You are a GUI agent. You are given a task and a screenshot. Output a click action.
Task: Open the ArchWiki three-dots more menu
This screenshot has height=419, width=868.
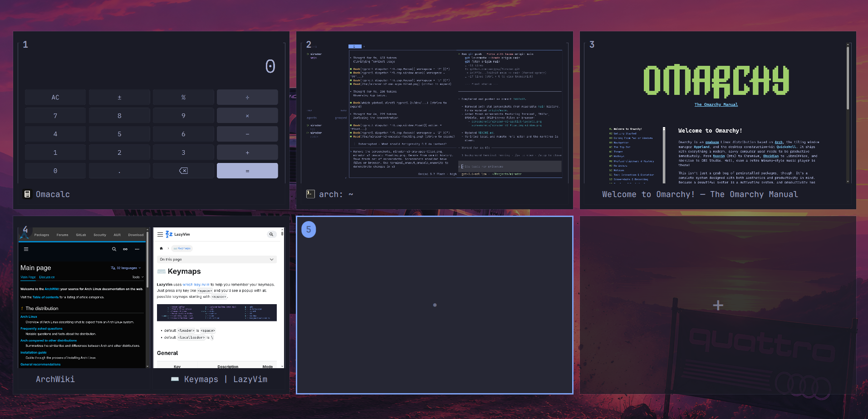click(x=137, y=249)
